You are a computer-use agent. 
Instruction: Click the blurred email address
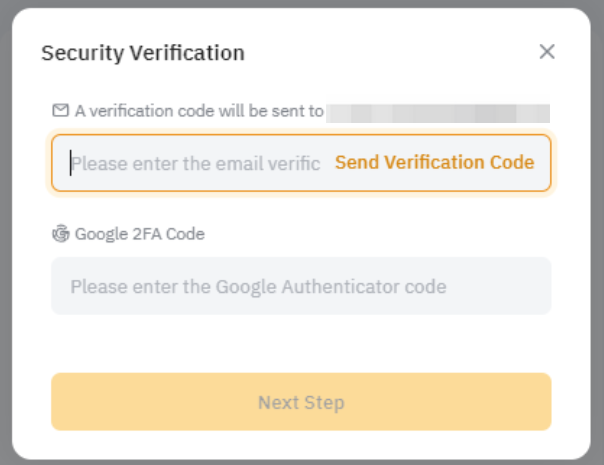tap(439, 111)
